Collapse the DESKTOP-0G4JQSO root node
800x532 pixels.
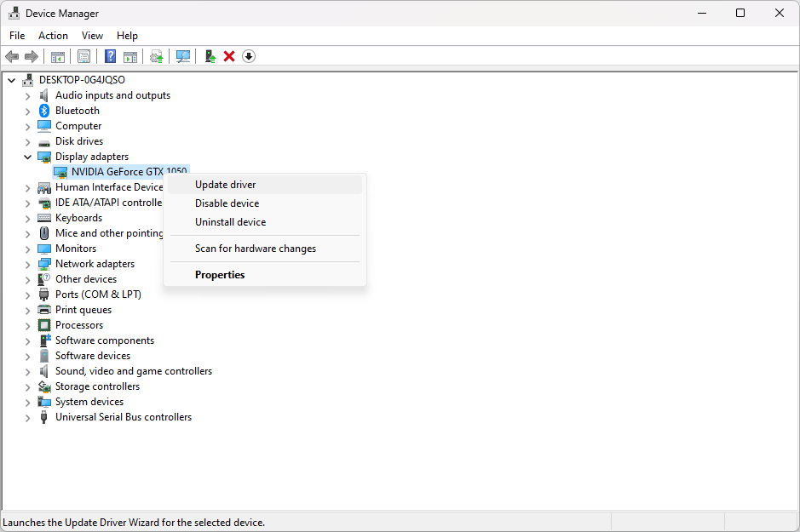[12, 80]
